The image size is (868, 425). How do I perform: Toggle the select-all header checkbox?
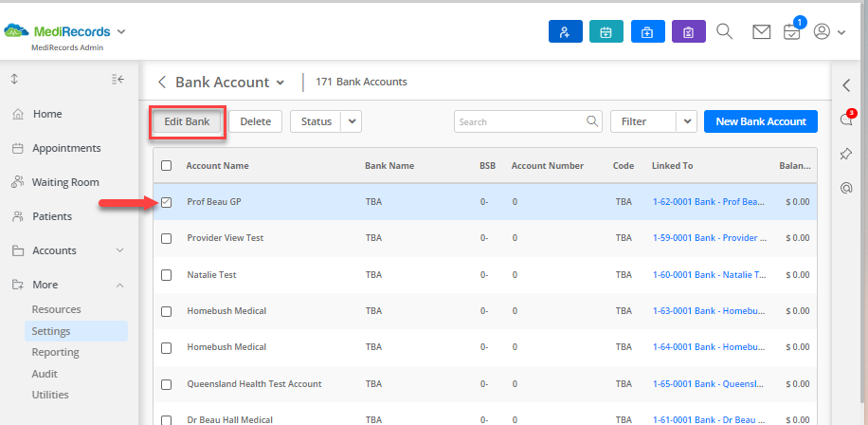(x=166, y=165)
